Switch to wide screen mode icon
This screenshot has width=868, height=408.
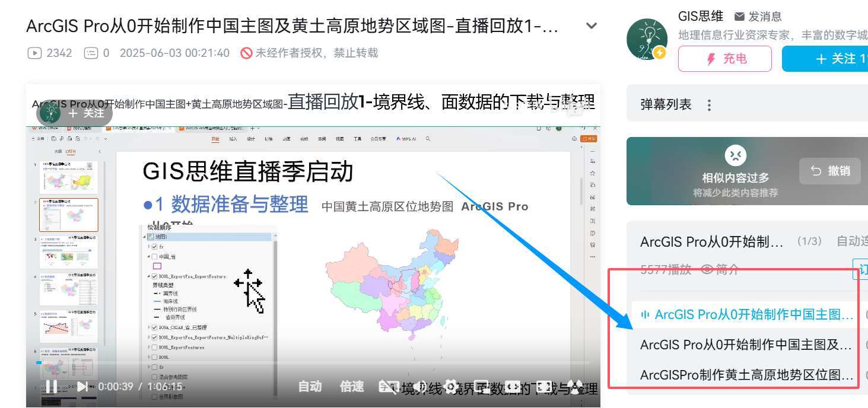pyautogui.click(x=513, y=387)
